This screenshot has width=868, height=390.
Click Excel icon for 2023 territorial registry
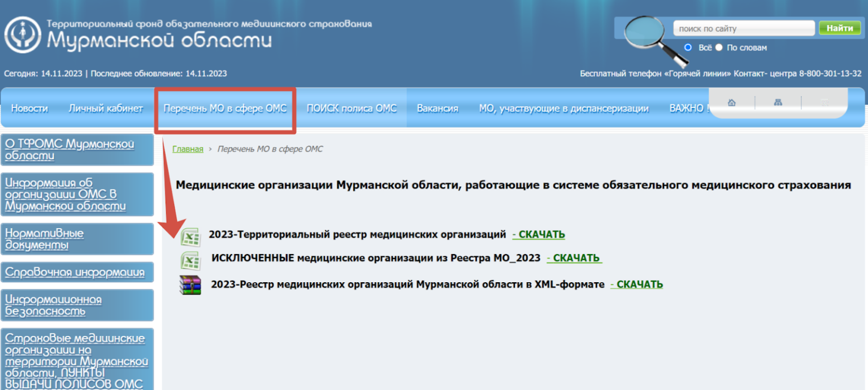pyautogui.click(x=190, y=236)
